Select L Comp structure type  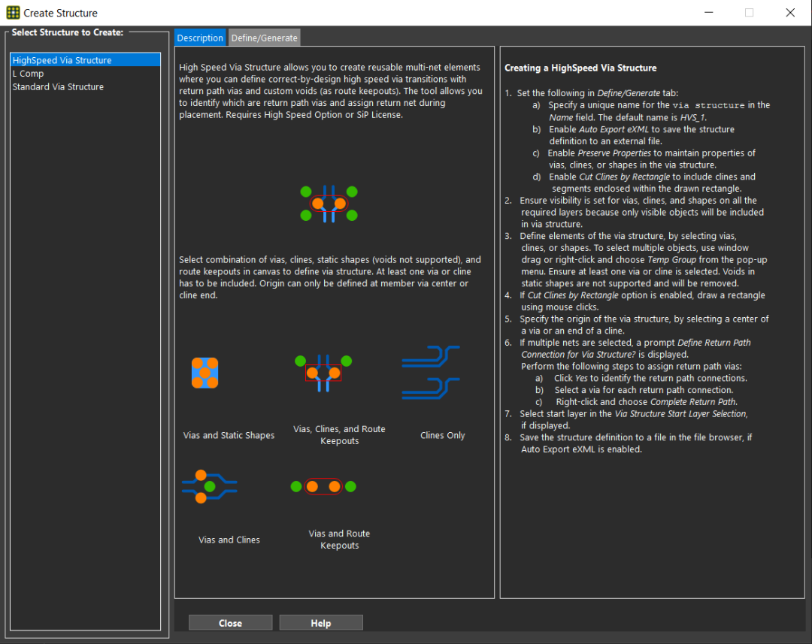pos(29,74)
